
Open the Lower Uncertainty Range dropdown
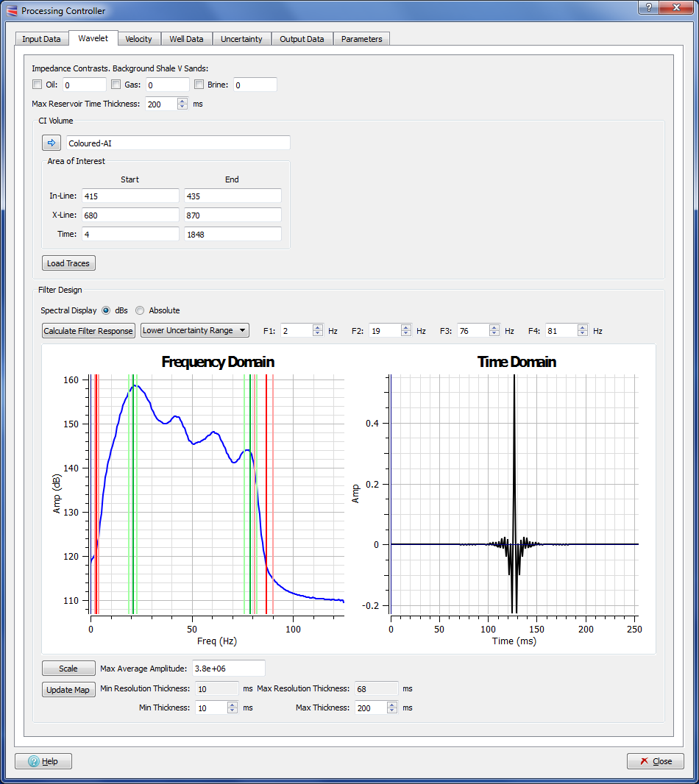pyautogui.click(x=195, y=330)
